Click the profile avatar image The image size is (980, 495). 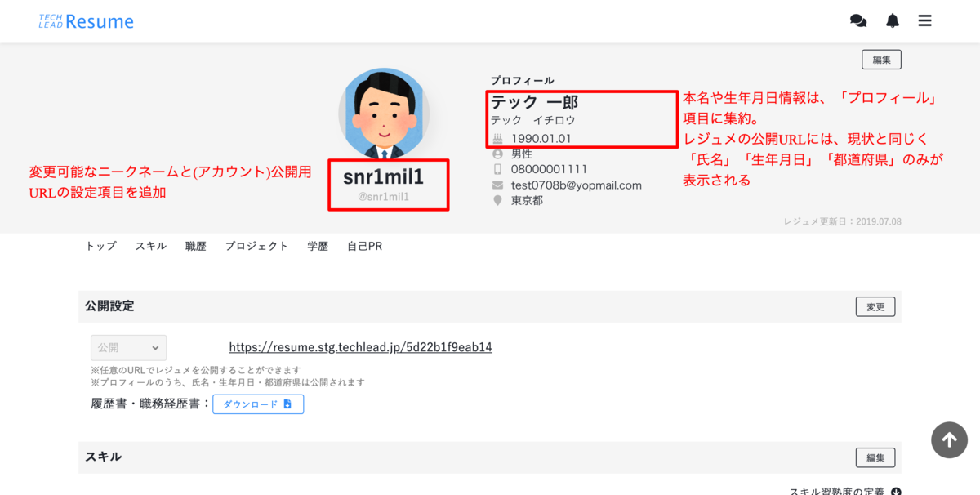tap(384, 114)
